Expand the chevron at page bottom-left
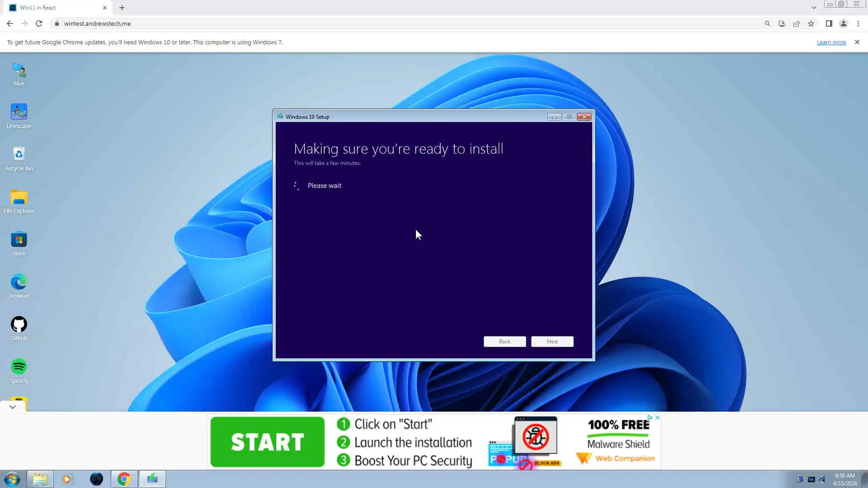The width and height of the screenshot is (868, 488). point(13,407)
